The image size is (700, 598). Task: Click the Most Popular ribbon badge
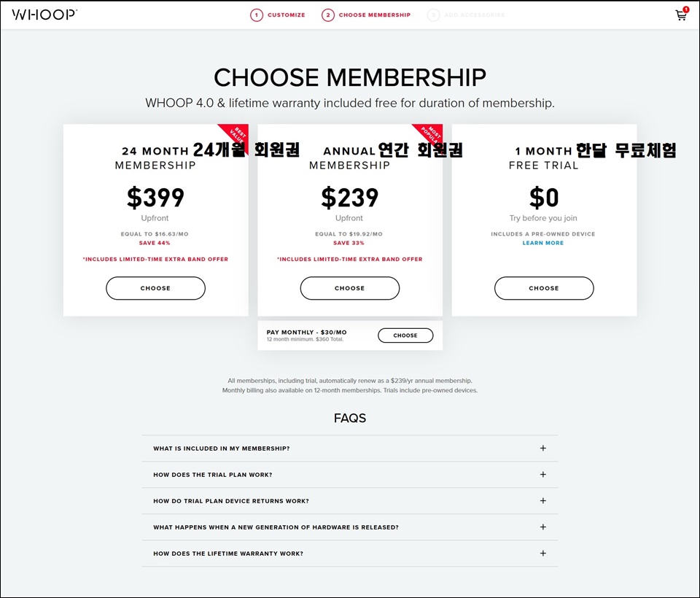click(x=430, y=136)
